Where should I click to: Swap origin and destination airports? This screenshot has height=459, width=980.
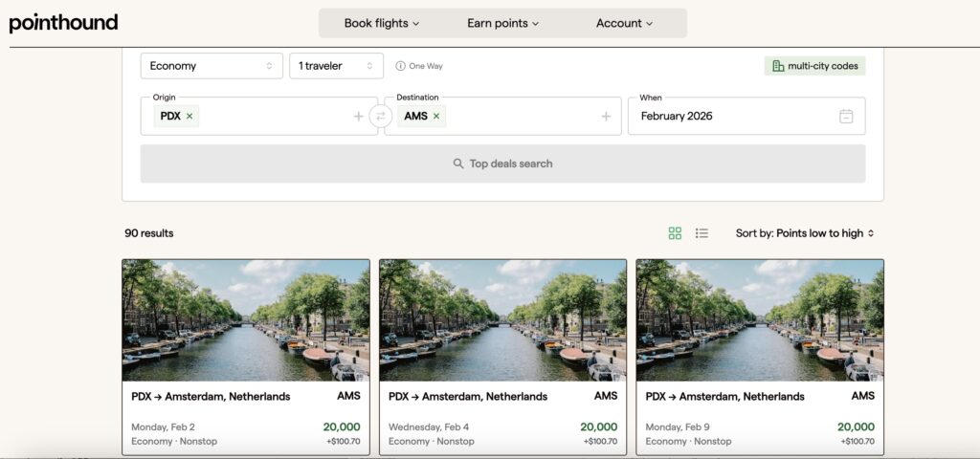coord(381,116)
